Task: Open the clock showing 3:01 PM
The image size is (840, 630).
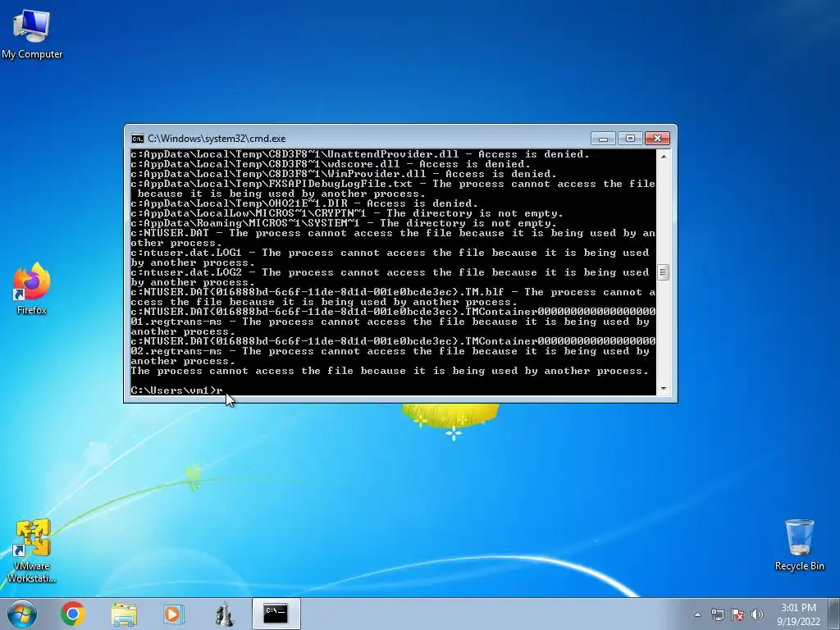Action: click(x=798, y=614)
